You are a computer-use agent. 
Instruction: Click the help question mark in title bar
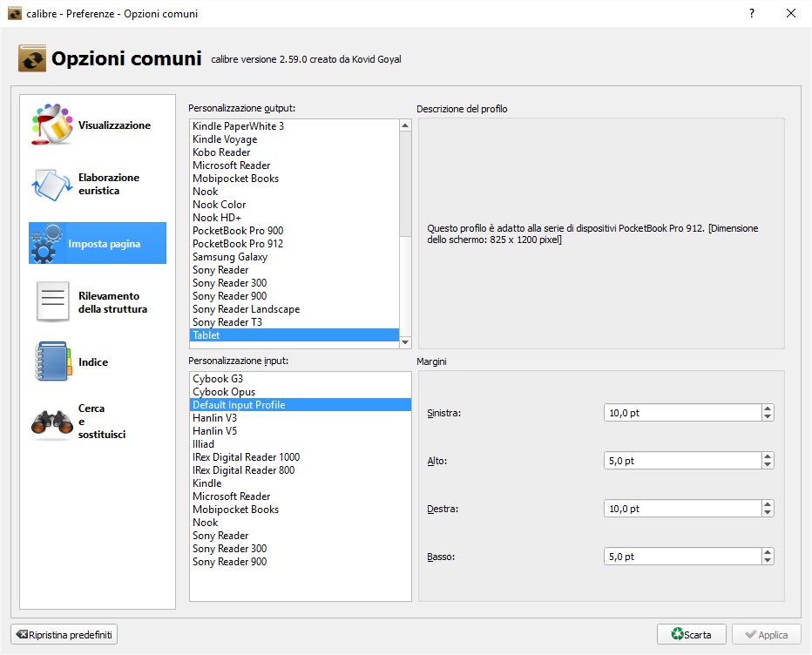pyautogui.click(x=751, y=13)
